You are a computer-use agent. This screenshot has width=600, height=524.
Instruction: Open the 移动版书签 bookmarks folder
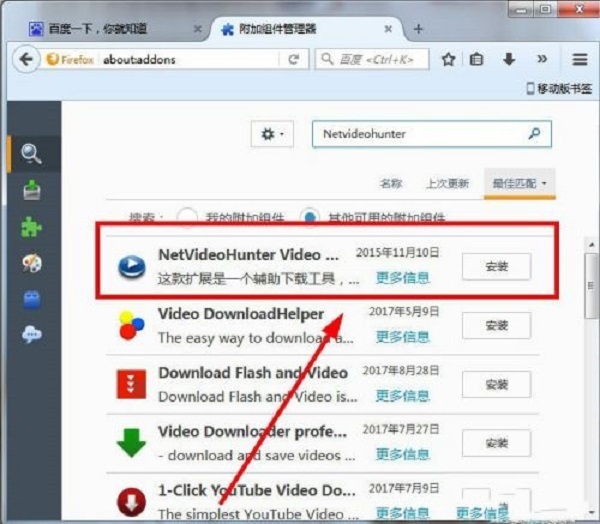pyautogui.click(x=559, y=89)
